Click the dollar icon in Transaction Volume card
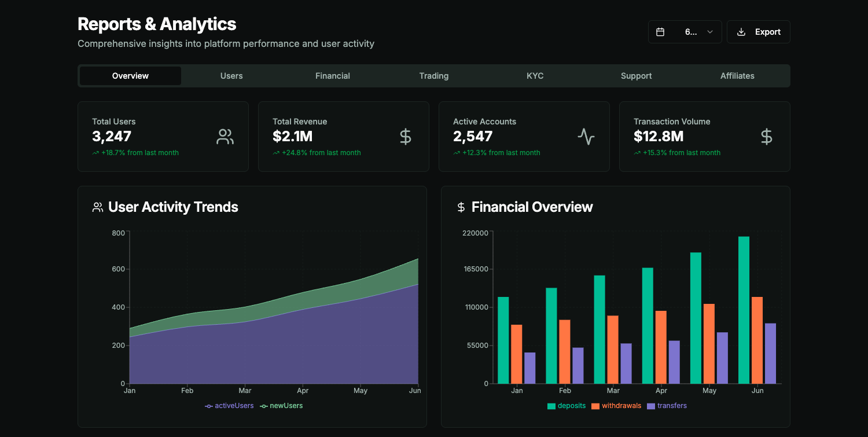Screen dimensions: 868x437 (x=766, y=137)
